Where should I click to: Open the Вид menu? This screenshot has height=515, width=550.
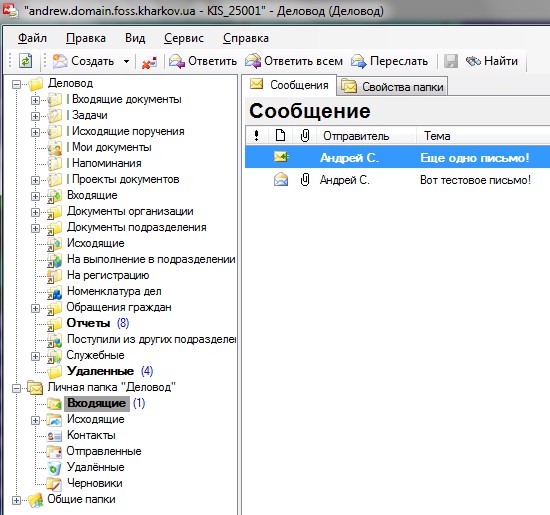pos(135,38)
